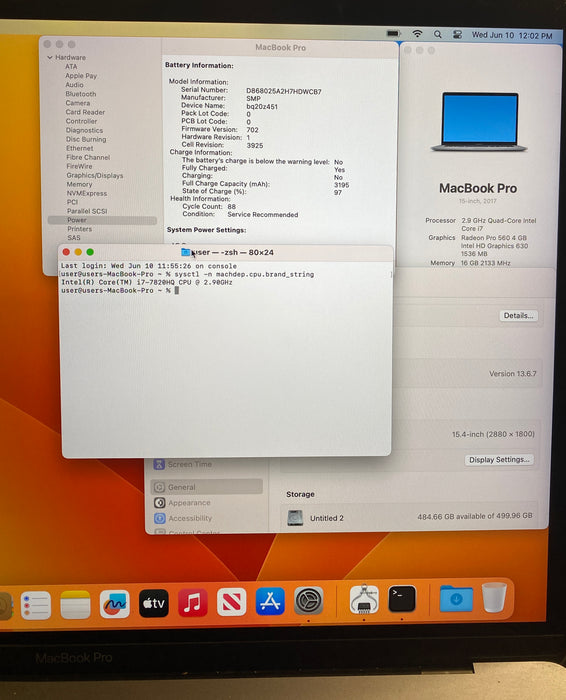
Task: Select ATA in System Information sidebar
Action: point(71,67)
